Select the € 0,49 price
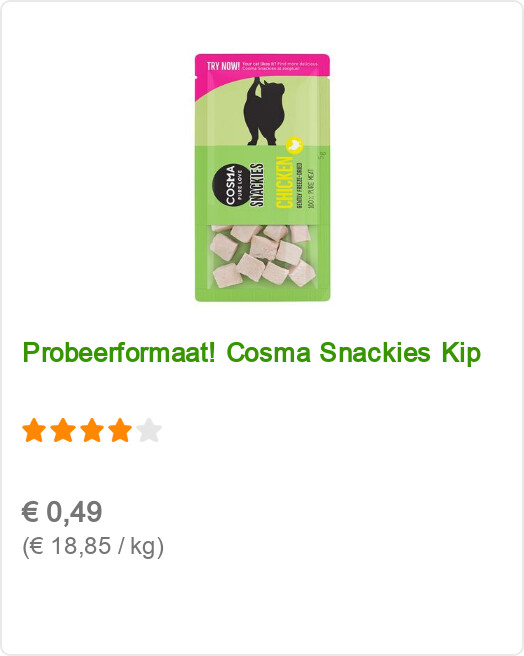This screenshot has width=524, height=656. click(62, 511)
